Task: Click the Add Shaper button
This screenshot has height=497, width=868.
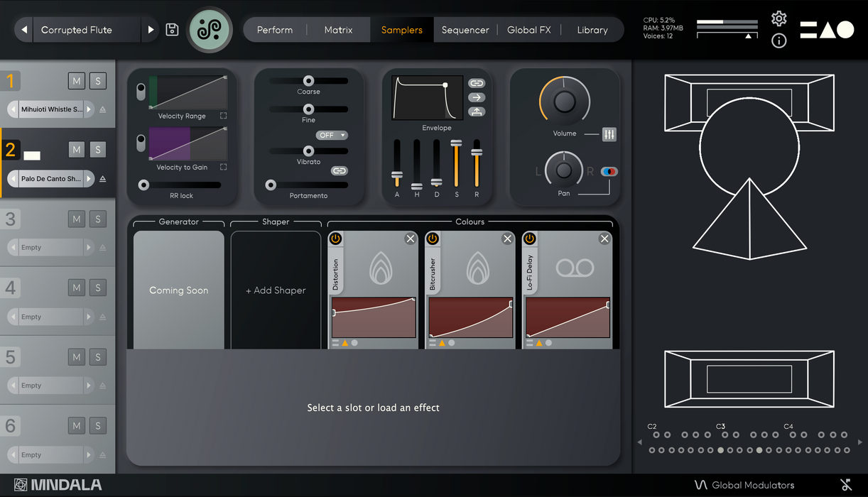Action: pos(276,290)
